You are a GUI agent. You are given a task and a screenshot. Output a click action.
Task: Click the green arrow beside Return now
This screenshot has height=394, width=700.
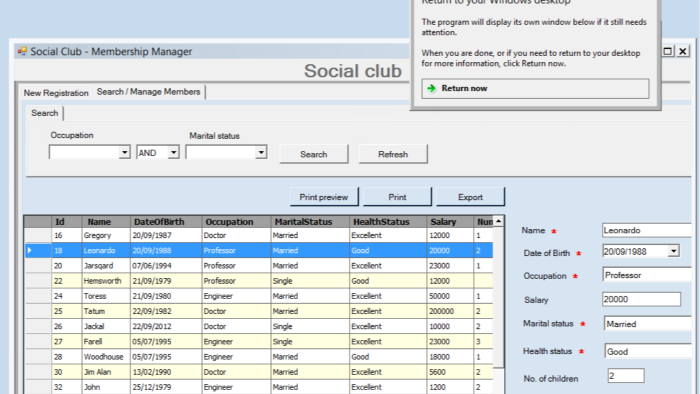click(431, 88)
